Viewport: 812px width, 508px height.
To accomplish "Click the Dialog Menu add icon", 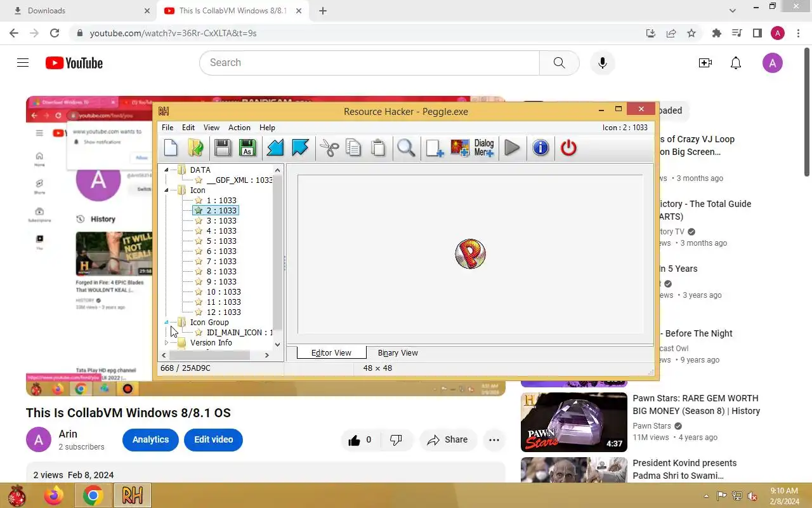I will point(484,148).
